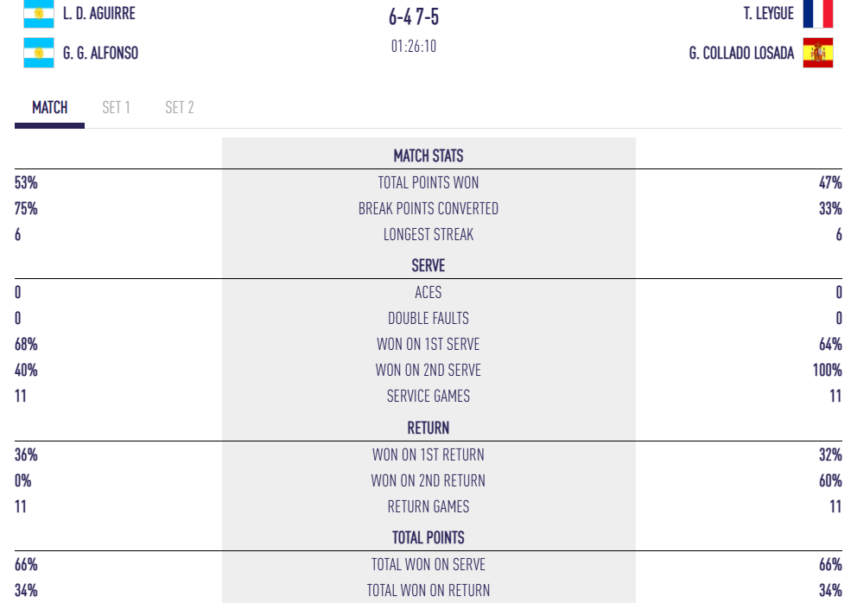
Task: Select the Total Points Won row label
Action: (428, 183)
